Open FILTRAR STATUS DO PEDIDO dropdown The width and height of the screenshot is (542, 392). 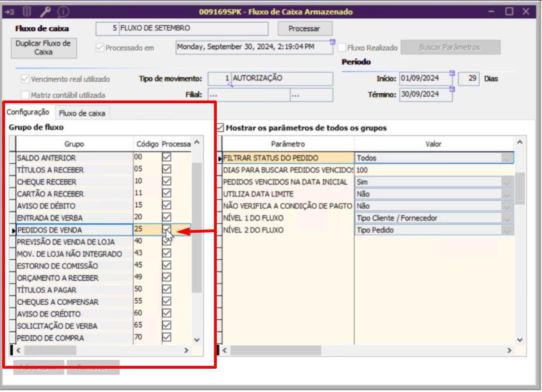(506, 158)
